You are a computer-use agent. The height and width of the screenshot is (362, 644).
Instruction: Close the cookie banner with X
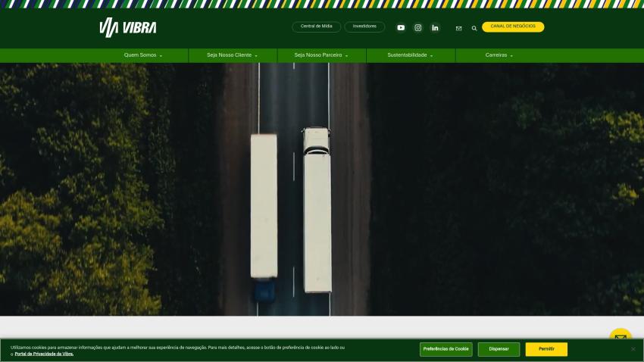click(x=633, y=349)
